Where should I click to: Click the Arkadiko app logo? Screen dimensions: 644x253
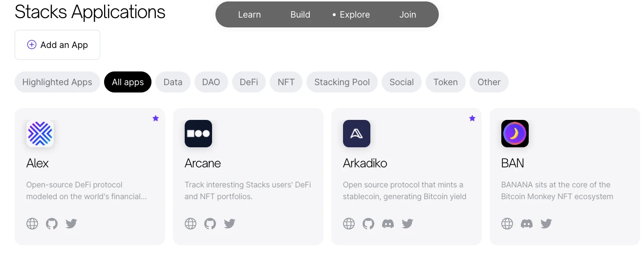[357, 134]
